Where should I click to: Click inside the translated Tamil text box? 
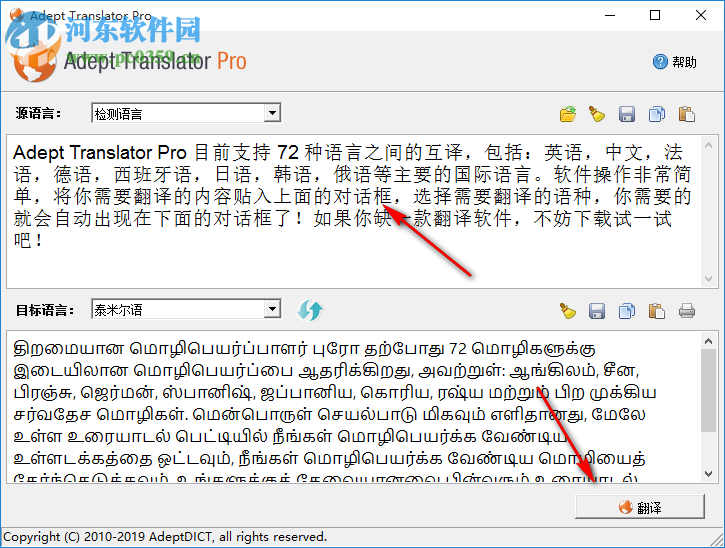353,407
